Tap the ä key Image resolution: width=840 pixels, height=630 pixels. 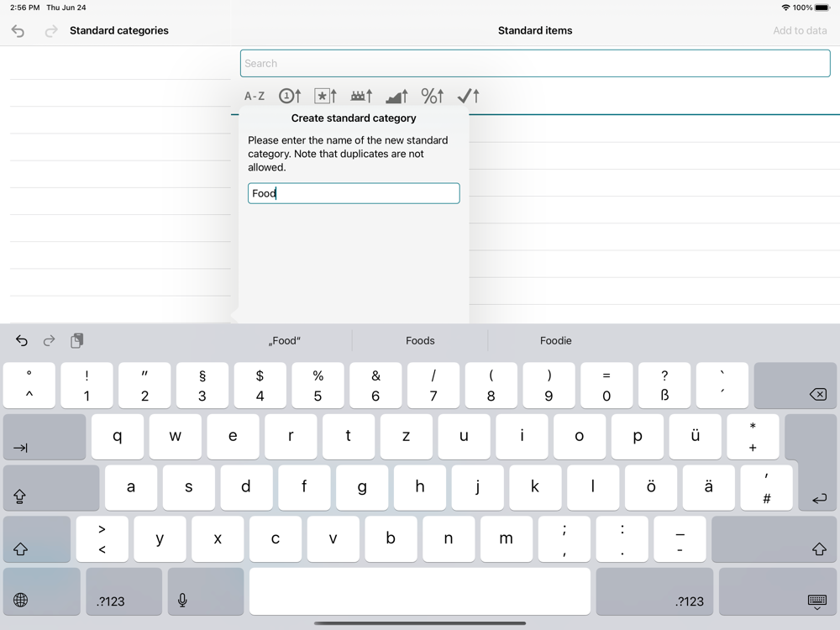(x=709, y=487)
